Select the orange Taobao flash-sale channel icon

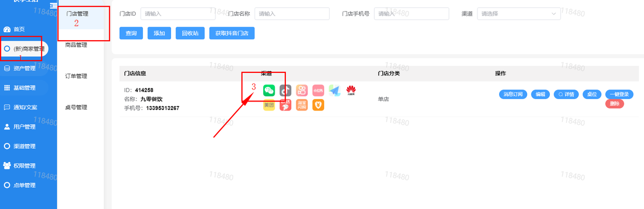tap(302, 106)
